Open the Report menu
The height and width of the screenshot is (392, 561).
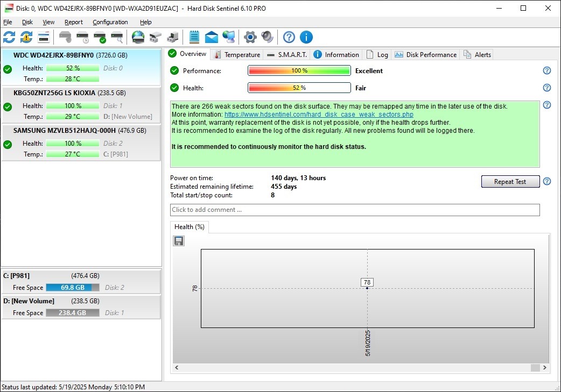(74, 22)
